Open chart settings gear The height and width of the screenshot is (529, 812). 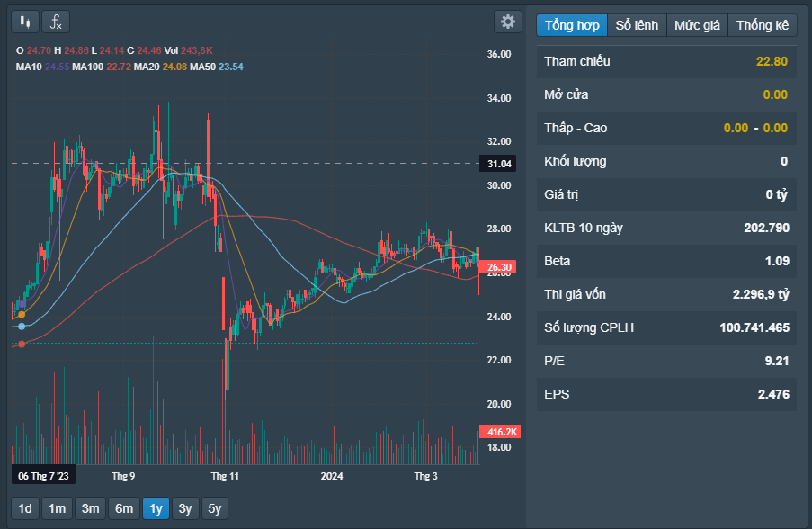(508, 22)
